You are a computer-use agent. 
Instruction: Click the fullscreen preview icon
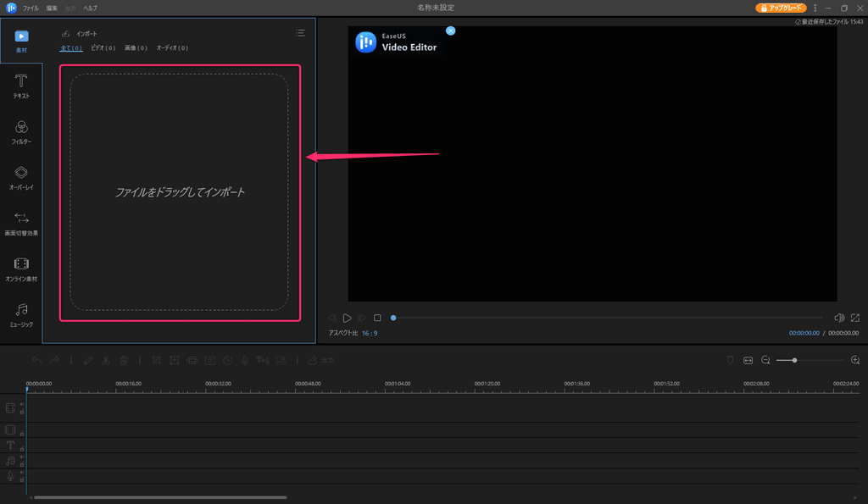(x=855, y=318)
